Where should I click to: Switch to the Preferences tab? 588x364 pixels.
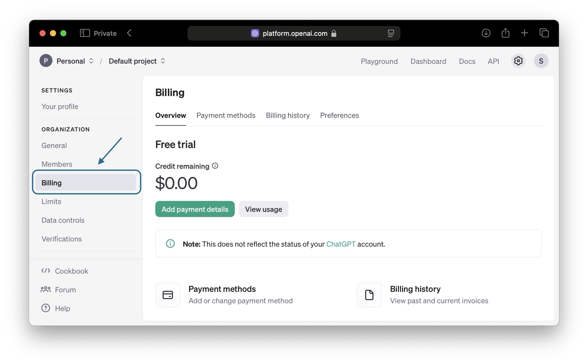pos(339,115)
